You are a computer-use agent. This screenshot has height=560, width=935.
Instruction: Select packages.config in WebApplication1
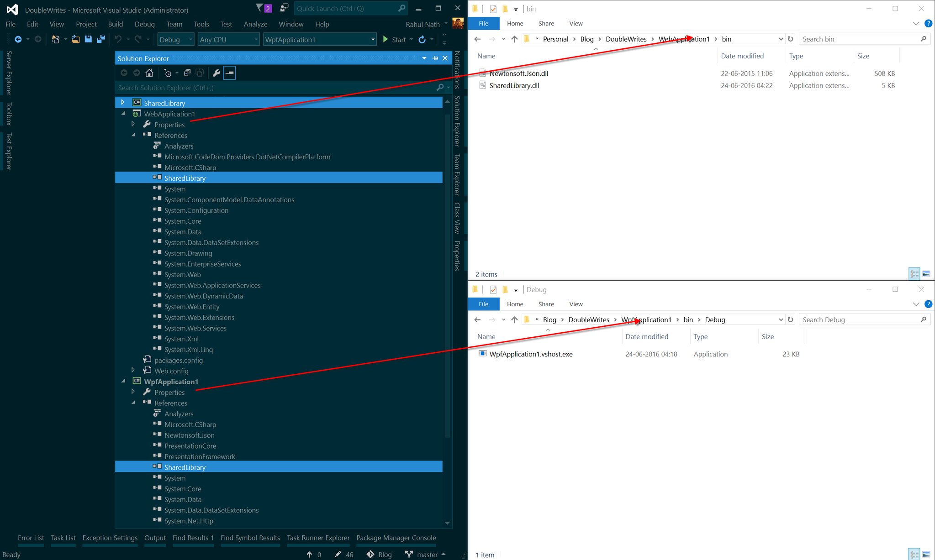(178, 360)
